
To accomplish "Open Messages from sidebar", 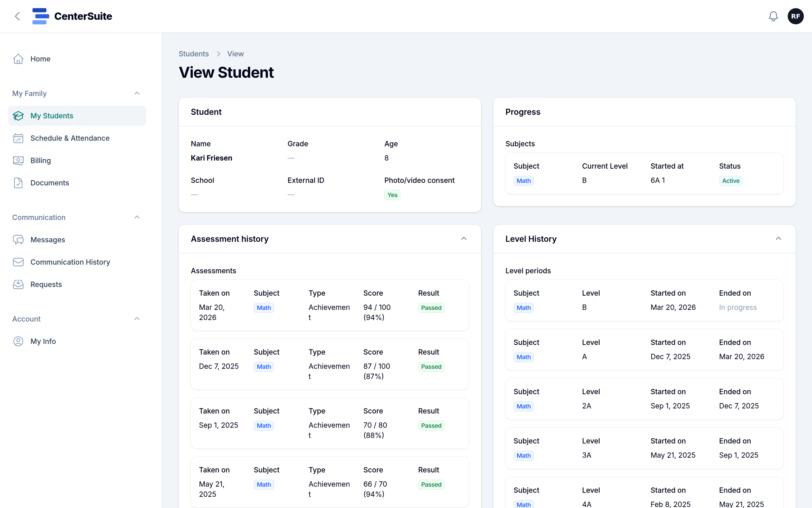I will (77, 240).
